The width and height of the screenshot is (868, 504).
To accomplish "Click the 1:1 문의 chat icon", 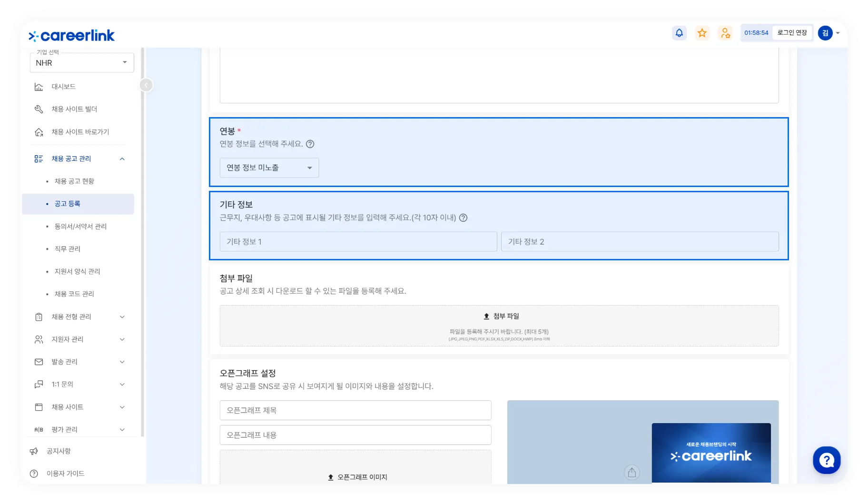I will pos(39,385).
